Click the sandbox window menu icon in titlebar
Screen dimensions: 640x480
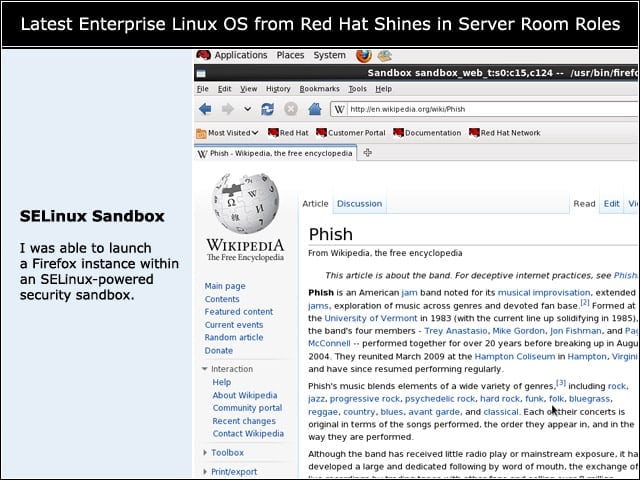pos(201,73)
